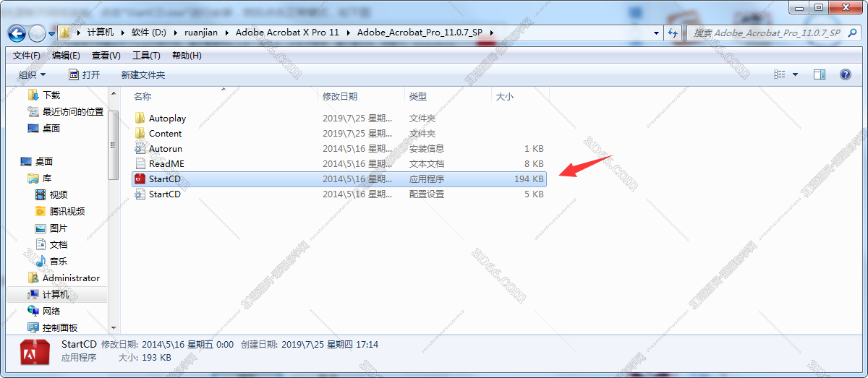The width and height of the screenshot is (868, 378).
Task: Open the 文档 library in navigation pane
Action: pos(59,244)
